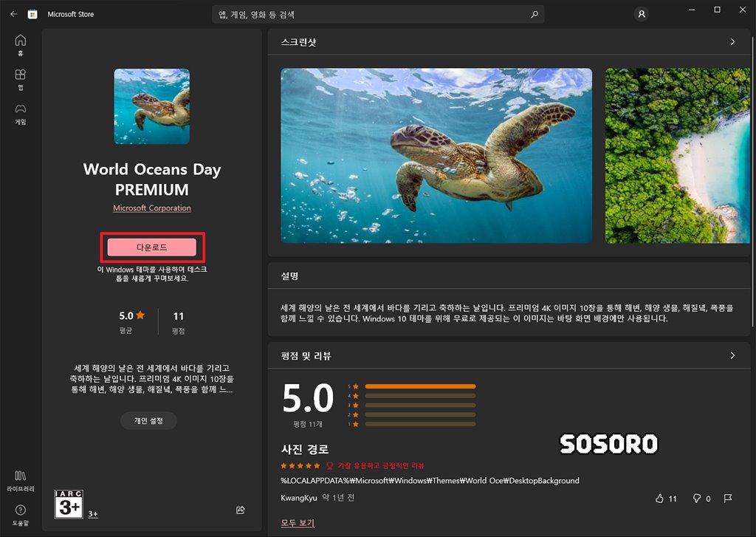Screen dimensions: 756x537
Task: Click the turtle app logo image
Action: [x=152, y=106]
